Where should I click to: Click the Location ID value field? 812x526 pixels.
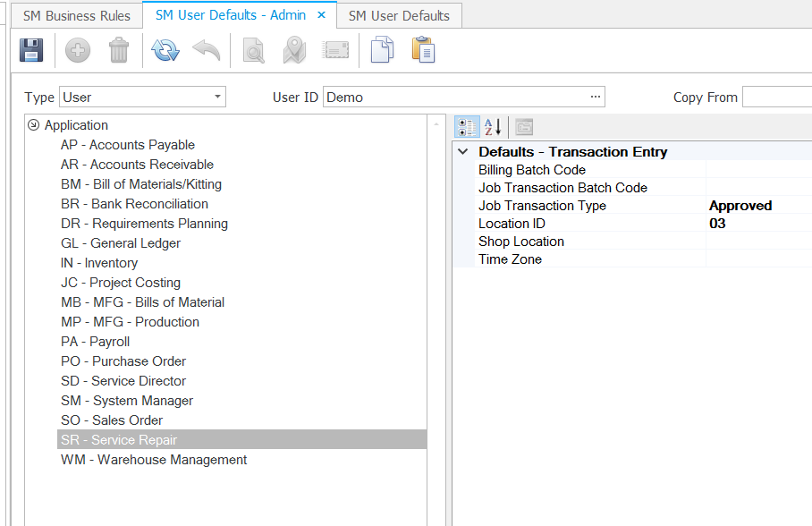click(x=758, y=224)
